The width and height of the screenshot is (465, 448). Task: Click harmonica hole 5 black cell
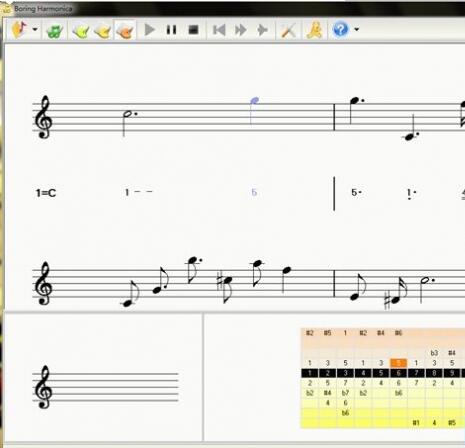point(381,373)
